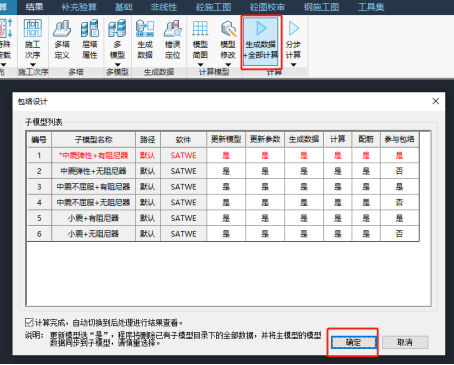
Task: Click 参与包络 cell 否 in row 2
Action: (x=399, y=171)
